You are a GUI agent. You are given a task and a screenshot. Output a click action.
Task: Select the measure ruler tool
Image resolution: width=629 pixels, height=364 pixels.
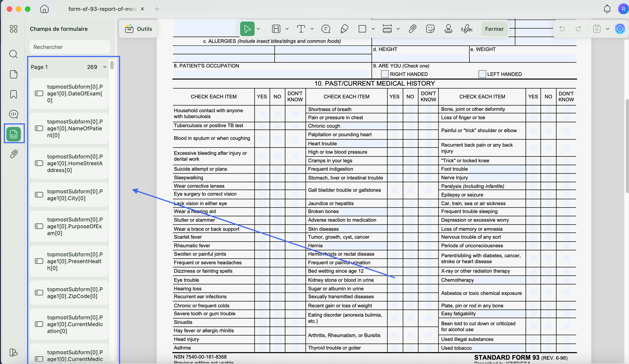tap(387, 29)
